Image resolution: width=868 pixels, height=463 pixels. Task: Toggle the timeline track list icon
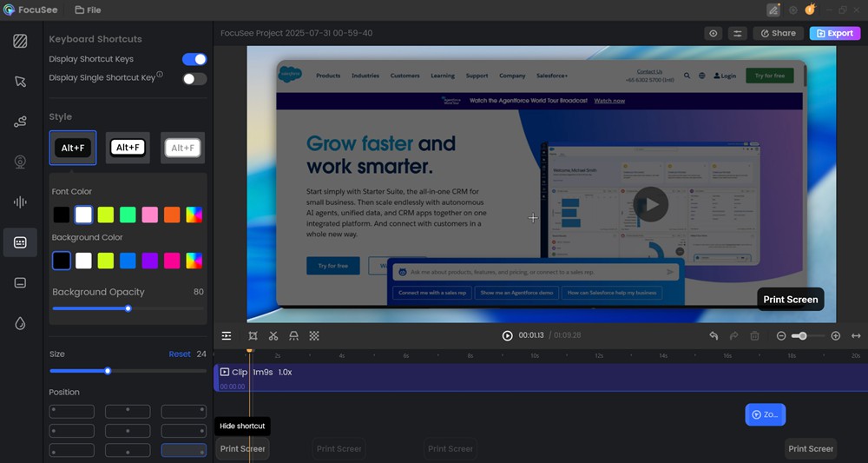[x=227, y=335]
